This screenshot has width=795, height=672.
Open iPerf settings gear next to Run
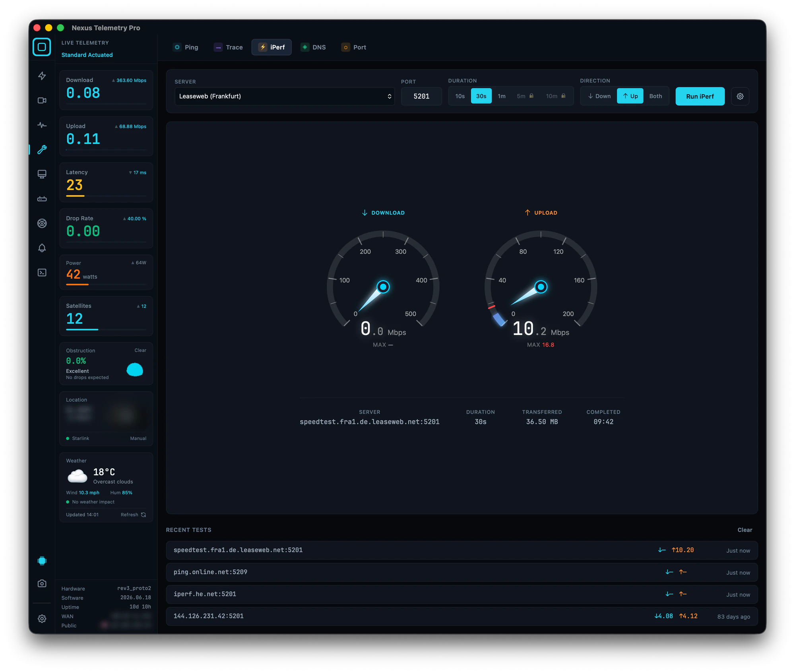point(740,96)
